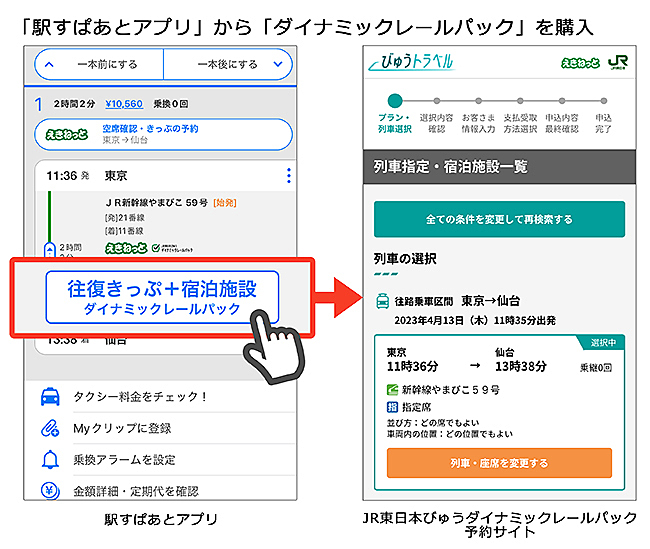The image size is (650, 549).
Task: Select 乗換アラームを設定
Action: tap(124, 459)
